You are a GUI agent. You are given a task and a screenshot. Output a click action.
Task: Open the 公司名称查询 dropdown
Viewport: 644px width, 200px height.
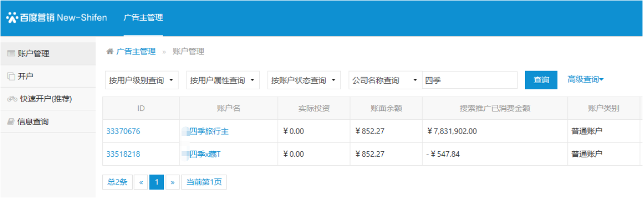385,80
